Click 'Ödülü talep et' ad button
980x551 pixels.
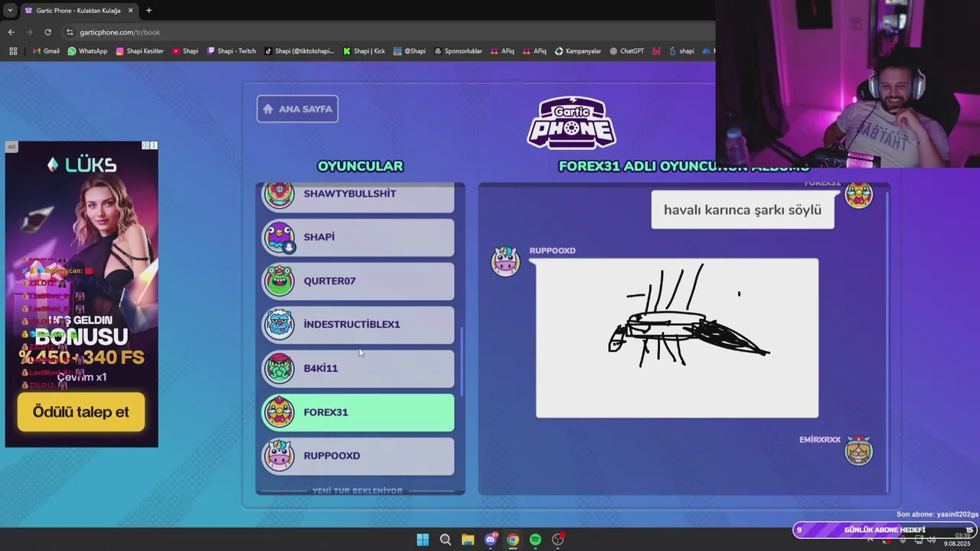pos(81,412)
